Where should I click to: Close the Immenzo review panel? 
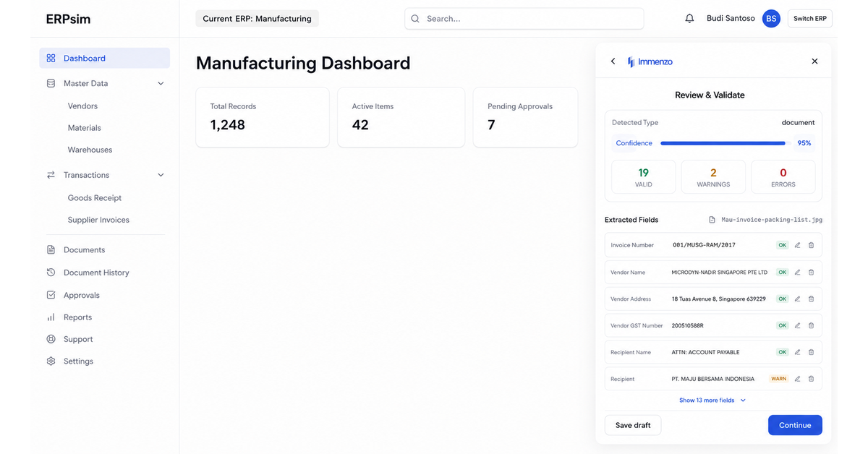pos(814,61)
